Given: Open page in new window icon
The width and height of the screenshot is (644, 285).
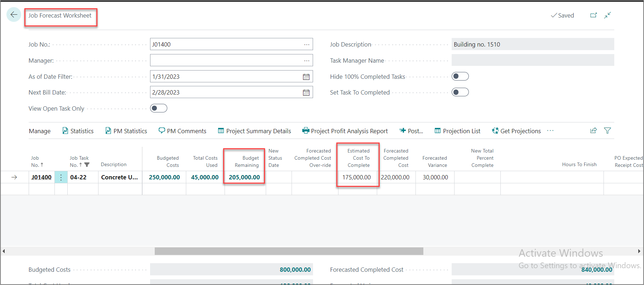Looking at the screenshot, I should coord(593,15).
